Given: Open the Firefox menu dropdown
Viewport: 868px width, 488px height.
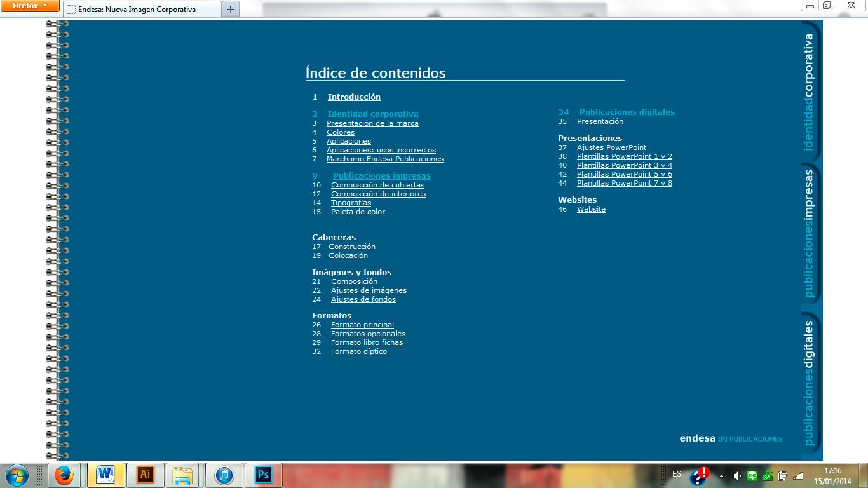Looking at the screenshot, I should pyautogui.click(x=30, y=6).
